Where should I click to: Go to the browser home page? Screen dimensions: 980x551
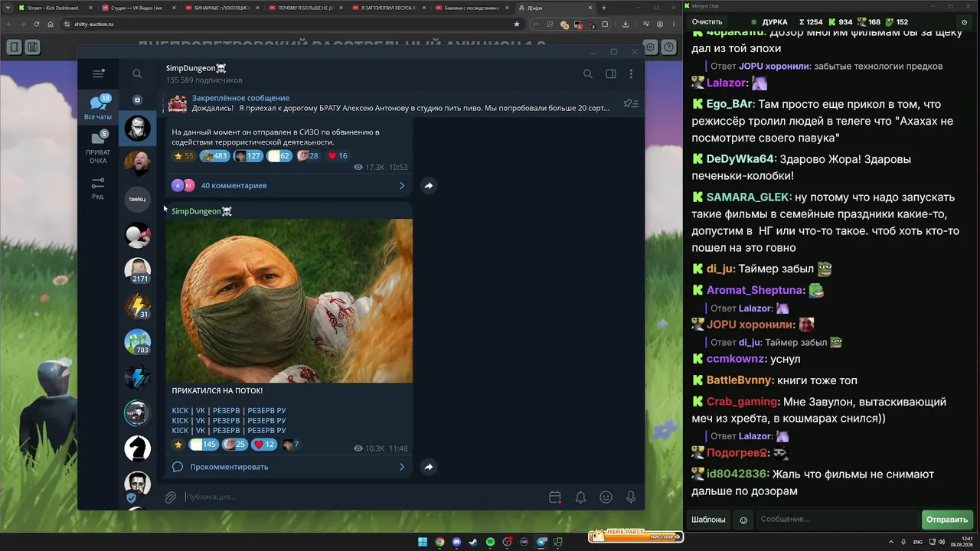51,24
